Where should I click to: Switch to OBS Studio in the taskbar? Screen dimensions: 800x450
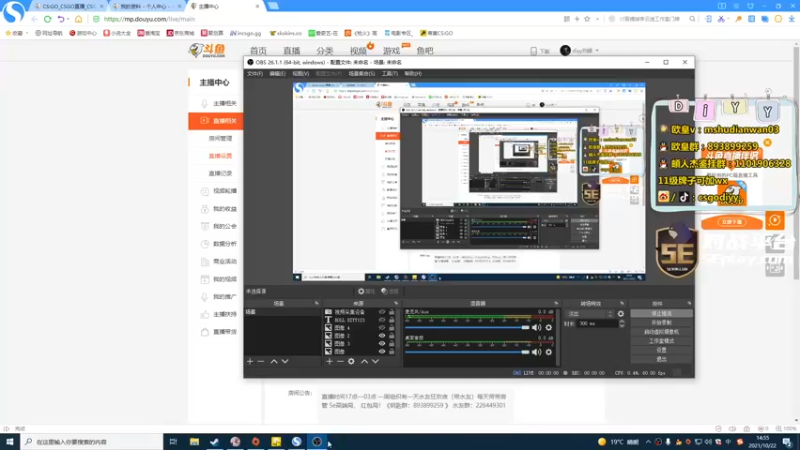[317, 441]
